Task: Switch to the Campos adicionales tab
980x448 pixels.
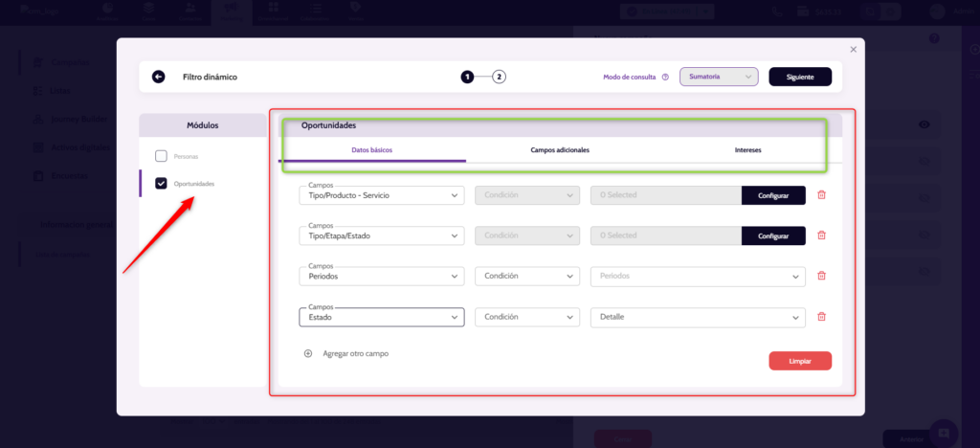Action: click(x=560, y=150)
